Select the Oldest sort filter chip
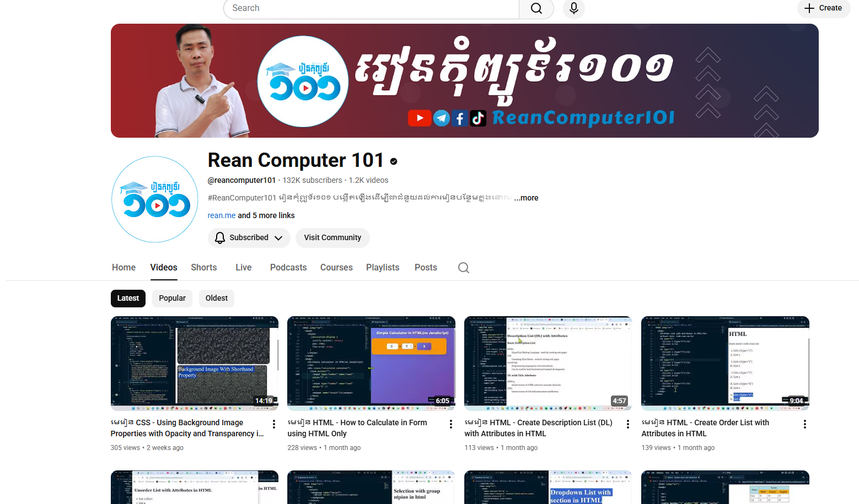The width and height of the screenshot is (859, 504). tap(216, 298)
